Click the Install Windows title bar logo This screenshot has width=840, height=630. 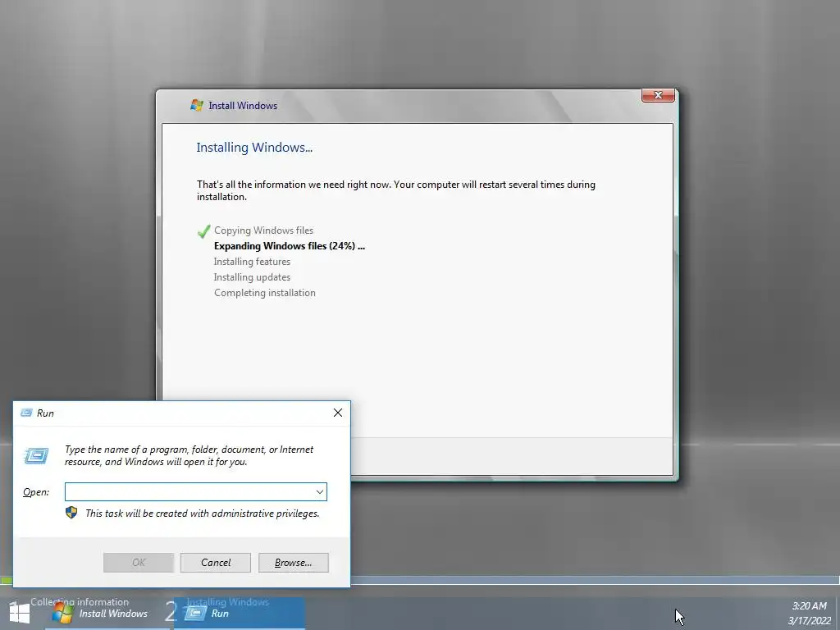click(197, 105)
